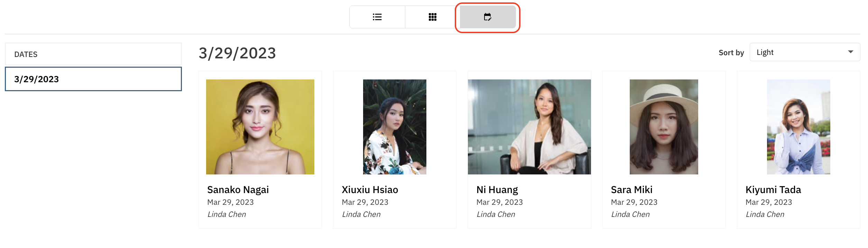Open Xiuxiu Hsiao's photo thumbnail
The image size is (868, 248).
[x=395, y=127]
